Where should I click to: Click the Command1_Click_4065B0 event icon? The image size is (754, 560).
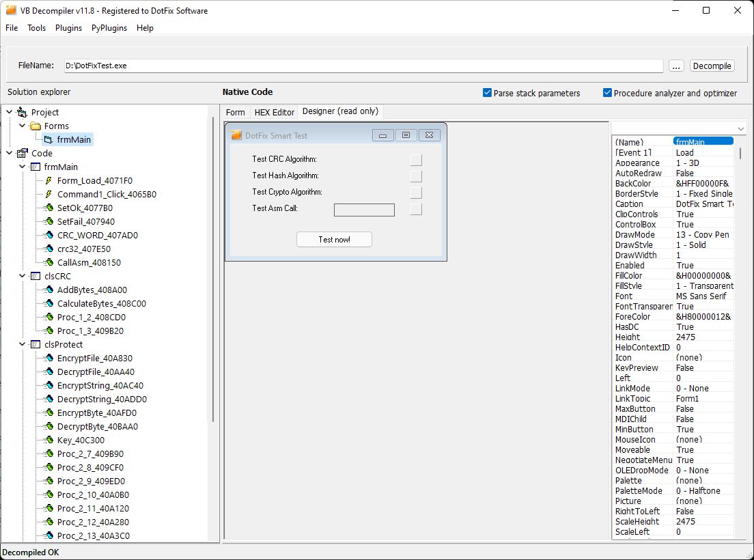point(48,194)
